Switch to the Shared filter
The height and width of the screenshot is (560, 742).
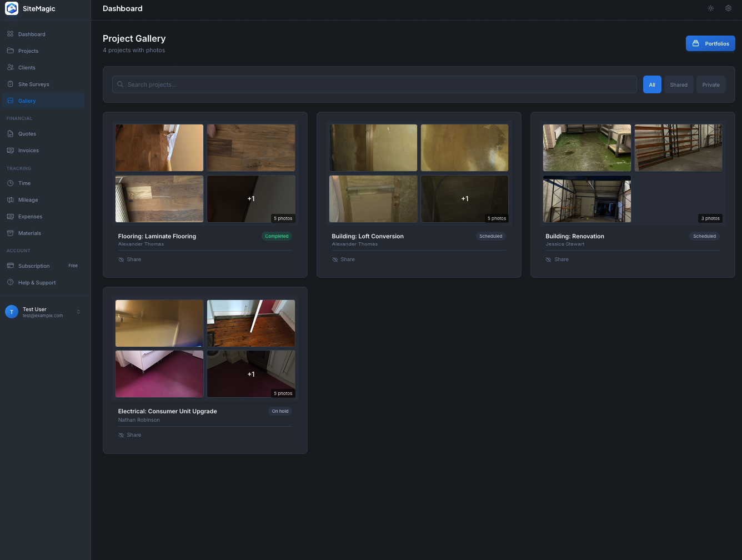click(679, 84)
